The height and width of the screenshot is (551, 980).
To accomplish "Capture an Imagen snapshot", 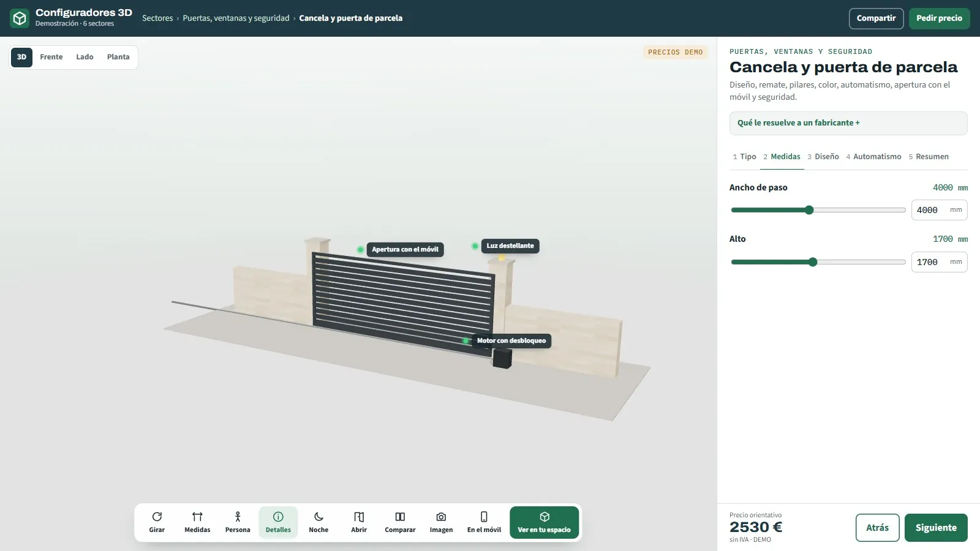I will pyautogui.click(x=441, y=523).
